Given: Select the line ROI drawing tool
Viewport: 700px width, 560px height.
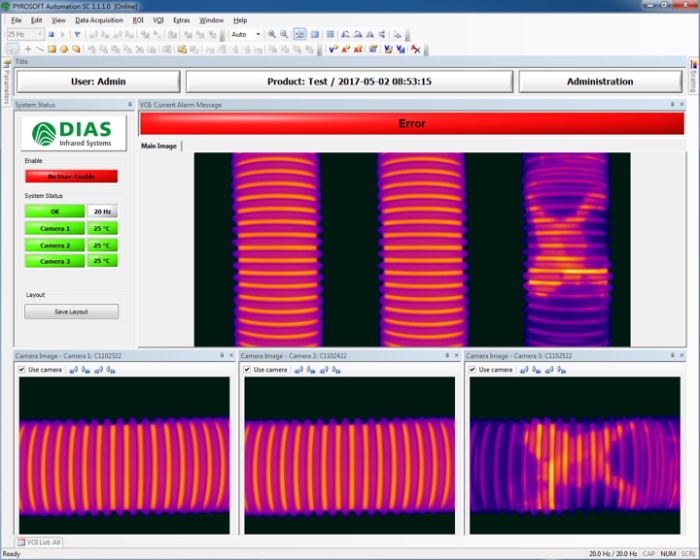Looking at the screenshot, I should [40, 48].
